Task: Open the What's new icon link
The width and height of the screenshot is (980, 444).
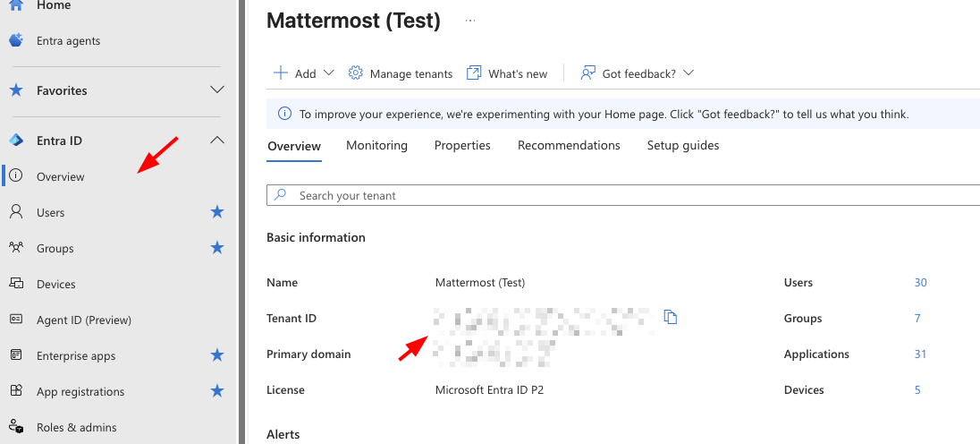Action: [x=474, y=73]
